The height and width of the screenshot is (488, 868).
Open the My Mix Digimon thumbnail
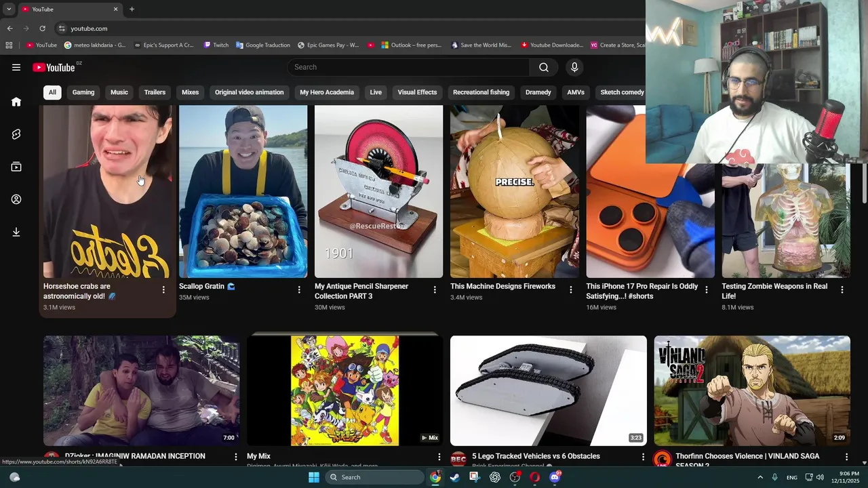coord(344,390)
